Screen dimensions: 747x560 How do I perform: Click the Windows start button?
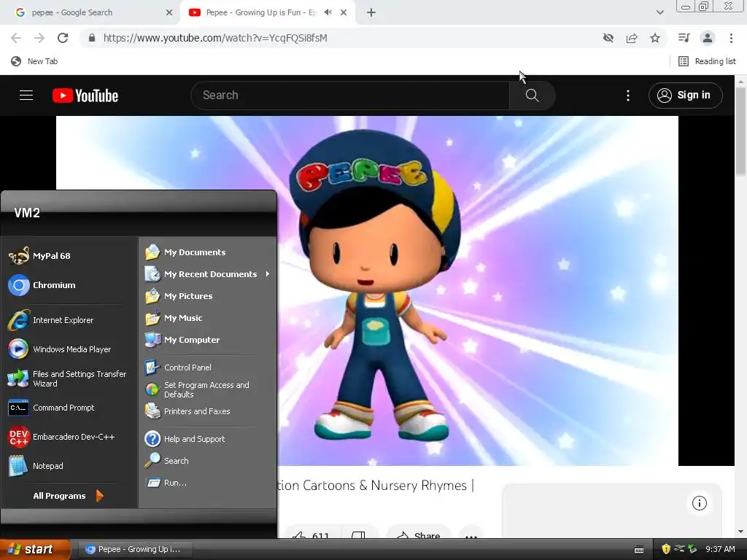35,549
